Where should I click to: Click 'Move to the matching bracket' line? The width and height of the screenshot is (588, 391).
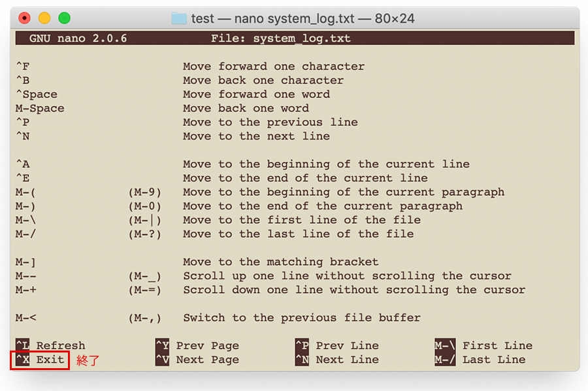280,262
